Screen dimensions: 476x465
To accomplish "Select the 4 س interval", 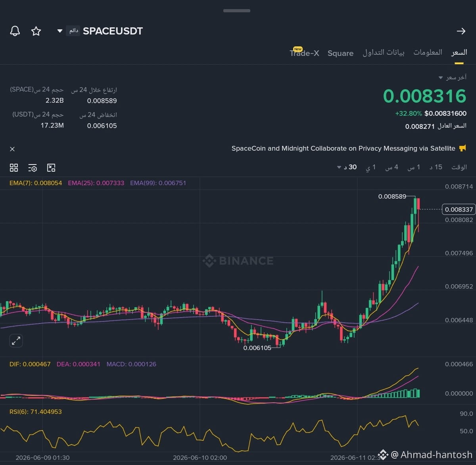I will tap(392, 167).
